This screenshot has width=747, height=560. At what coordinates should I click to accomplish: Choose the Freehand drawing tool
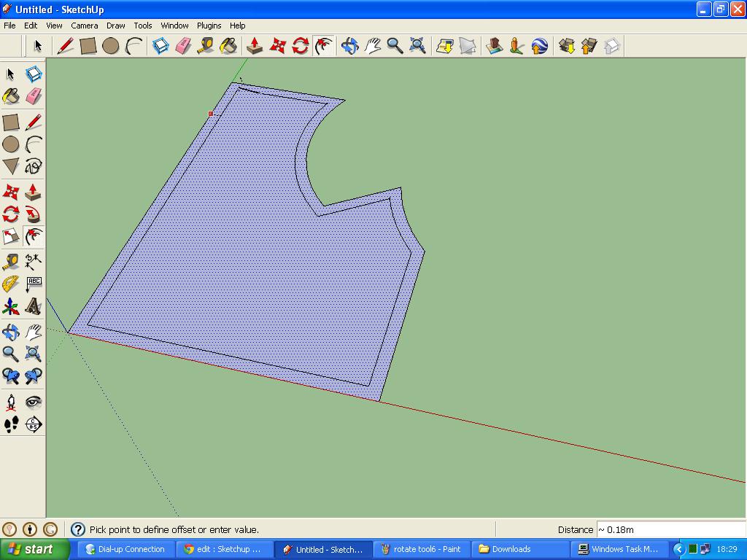pos(34,167)
